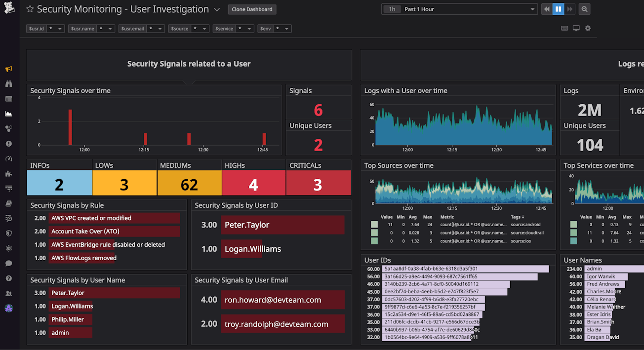Star the Security Monitoring dashboard as favorite

point(30,9)
